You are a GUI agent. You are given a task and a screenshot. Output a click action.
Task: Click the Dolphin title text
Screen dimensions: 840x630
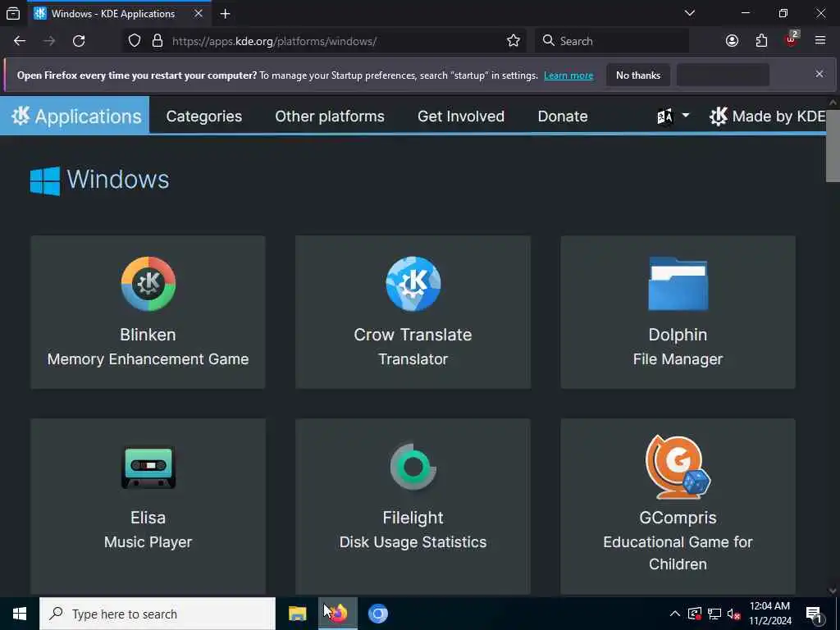678,335
